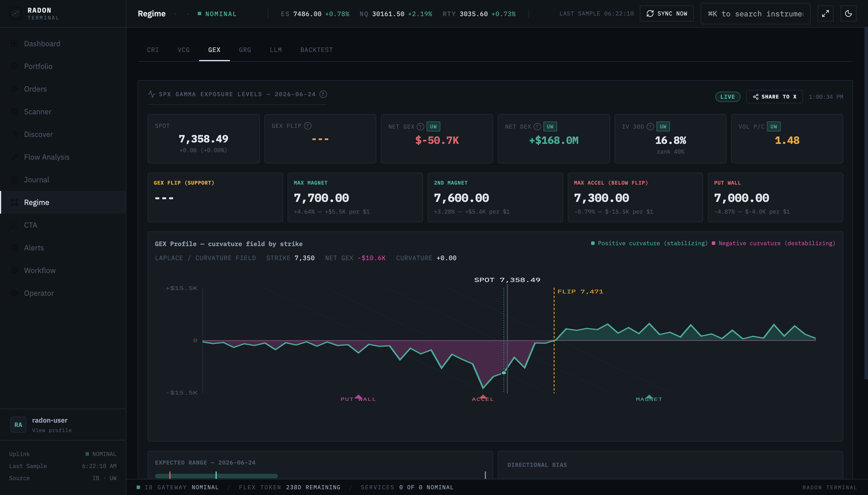Select the GEX tab
The height and width of the screenshot is (495, 868).
214,50
